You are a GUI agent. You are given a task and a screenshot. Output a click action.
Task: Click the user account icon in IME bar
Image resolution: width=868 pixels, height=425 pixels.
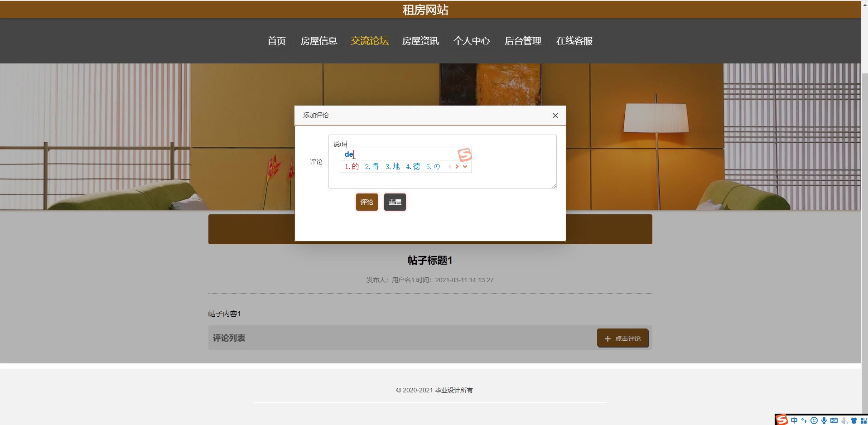844,421
